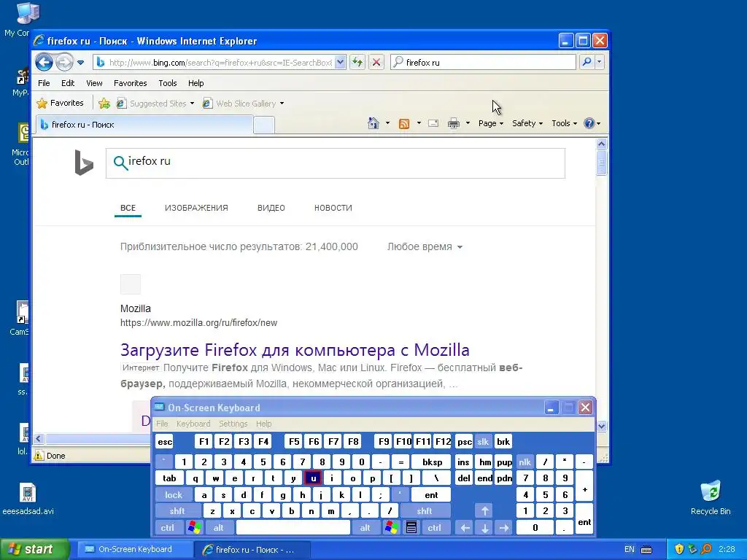Viewport: 747px width, 560px height.
Task: Click the Windows logo key left of alt
Action: point(194,528)
